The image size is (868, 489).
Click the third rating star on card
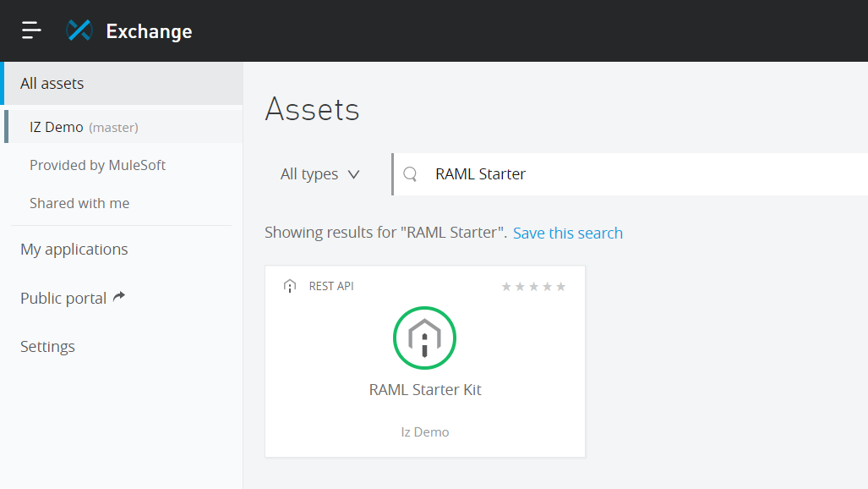click(x=533, y=287)
